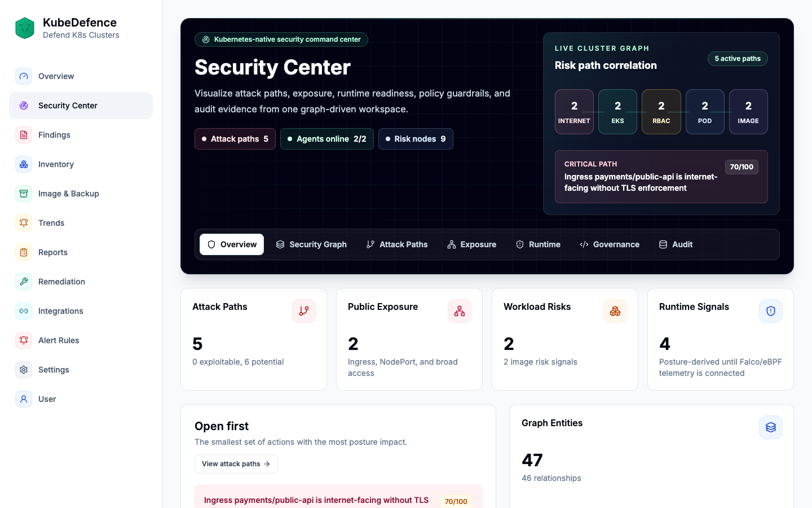
Task: Click the Integrations link icon
Action: click(24, 311)
